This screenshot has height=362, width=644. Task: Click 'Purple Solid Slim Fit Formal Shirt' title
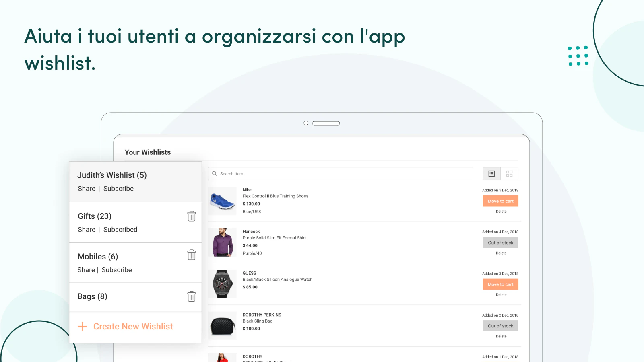(274, 238)
